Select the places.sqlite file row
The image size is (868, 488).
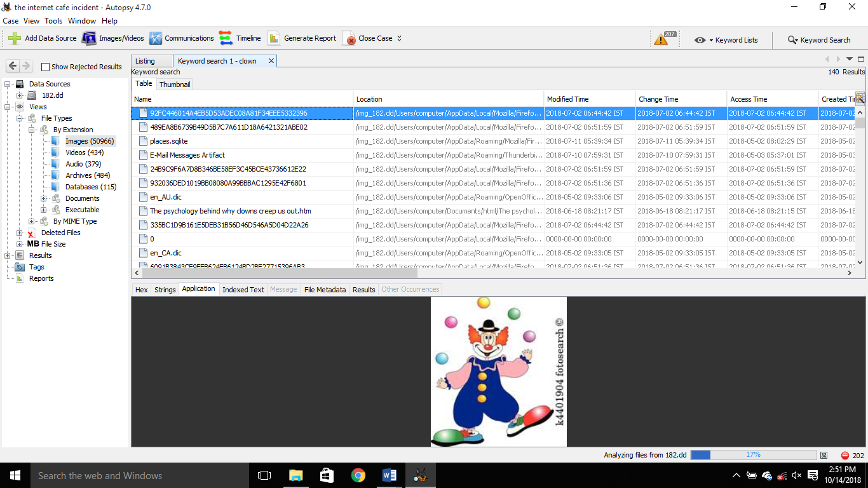(x=169, y=141)
